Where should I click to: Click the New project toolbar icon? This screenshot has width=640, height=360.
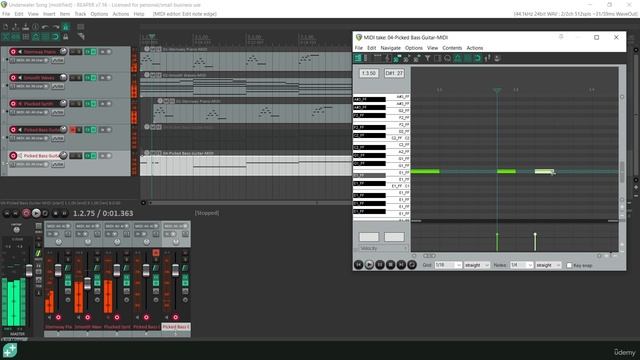5,27
